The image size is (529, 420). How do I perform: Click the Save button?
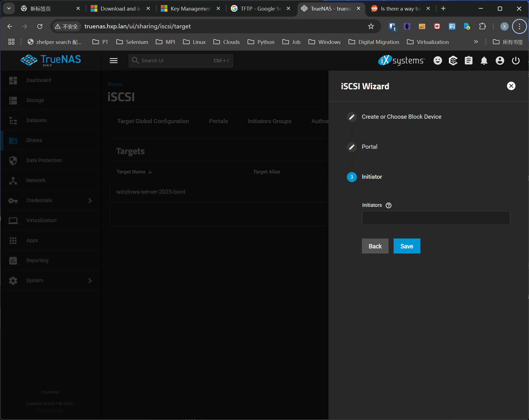pos(407,246)
